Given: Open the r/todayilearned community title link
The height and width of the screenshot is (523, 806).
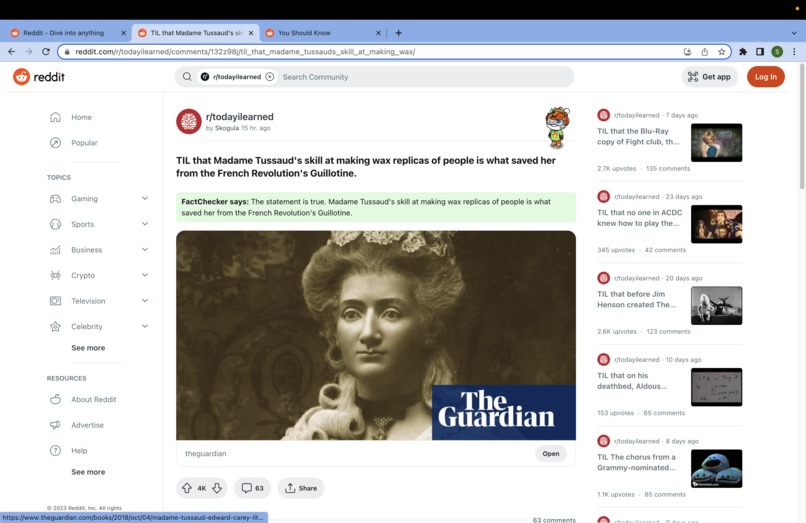Looking at the screenshot, I should (240, 117).
